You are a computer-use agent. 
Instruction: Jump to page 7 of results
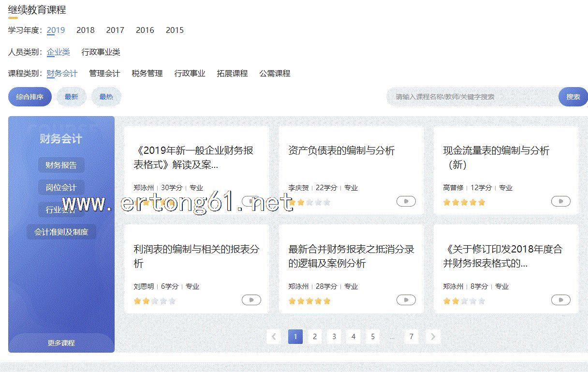[x=411, y=337]
